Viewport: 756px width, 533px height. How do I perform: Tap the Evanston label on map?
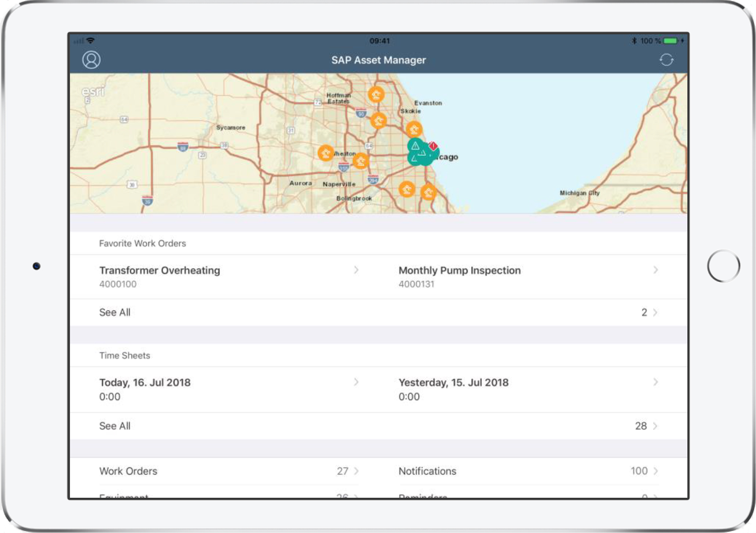[428, 103]
